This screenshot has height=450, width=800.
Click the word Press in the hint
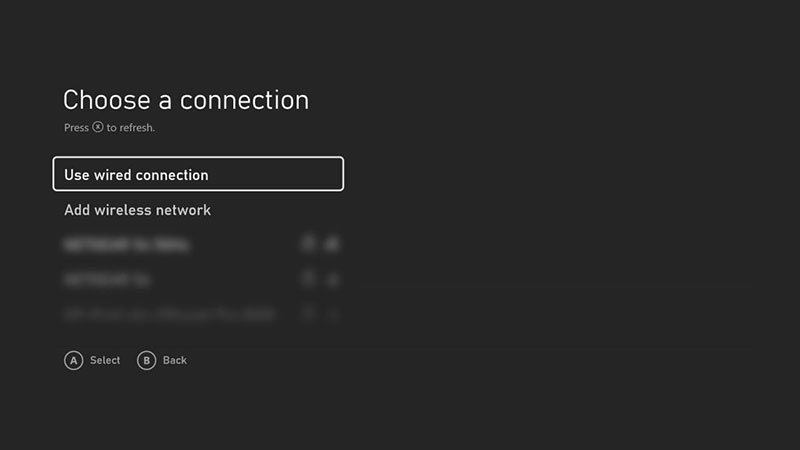coord(76,128)
